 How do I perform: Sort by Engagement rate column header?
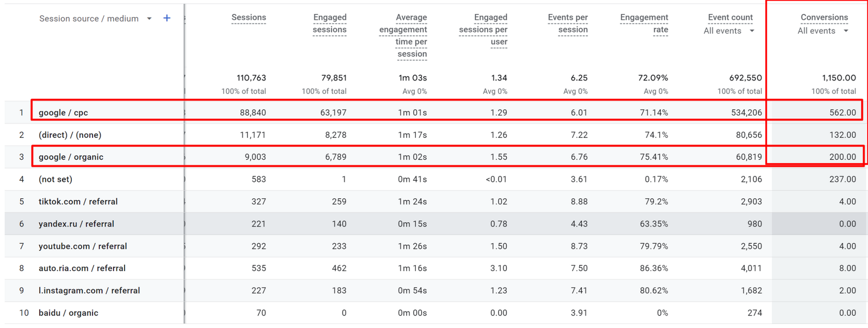point(644,24)
